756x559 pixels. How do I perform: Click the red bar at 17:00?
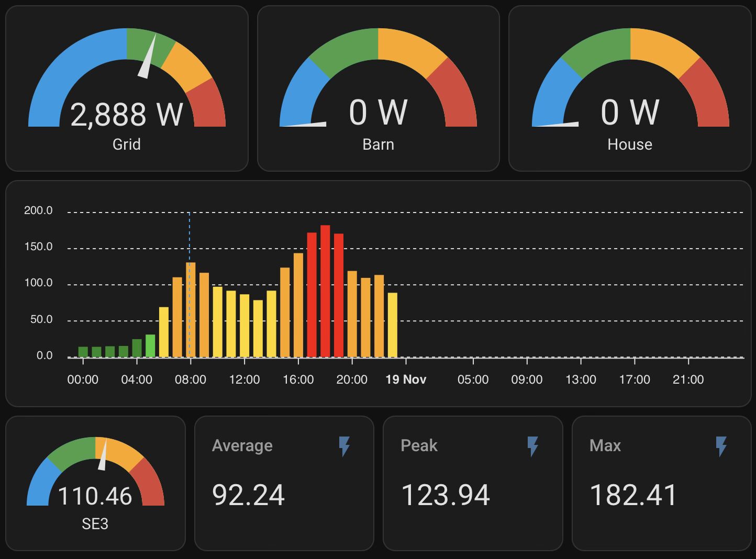coord(312,295)
